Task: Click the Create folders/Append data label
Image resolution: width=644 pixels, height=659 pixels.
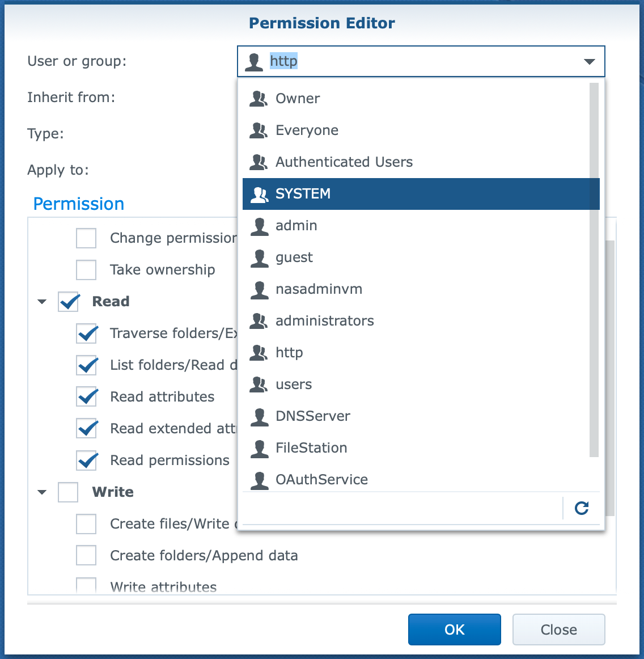Action: (204, 556)
